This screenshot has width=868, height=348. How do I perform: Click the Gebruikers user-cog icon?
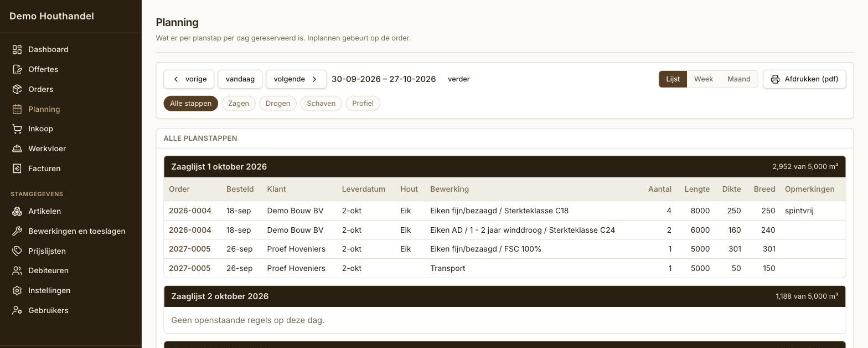tap(17, 310)
